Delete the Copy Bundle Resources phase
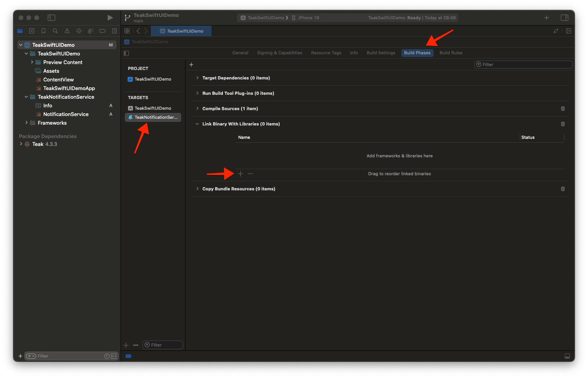Viewport: 588px width, 378px height. [x=563, y=189]
